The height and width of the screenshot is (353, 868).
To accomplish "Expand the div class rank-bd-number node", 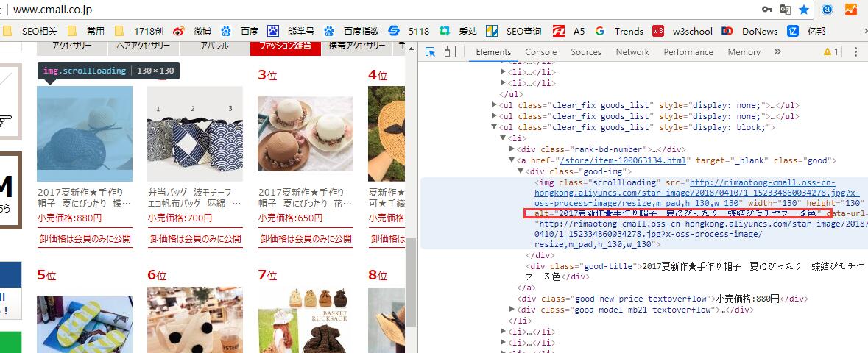I will tap(512, 149).
